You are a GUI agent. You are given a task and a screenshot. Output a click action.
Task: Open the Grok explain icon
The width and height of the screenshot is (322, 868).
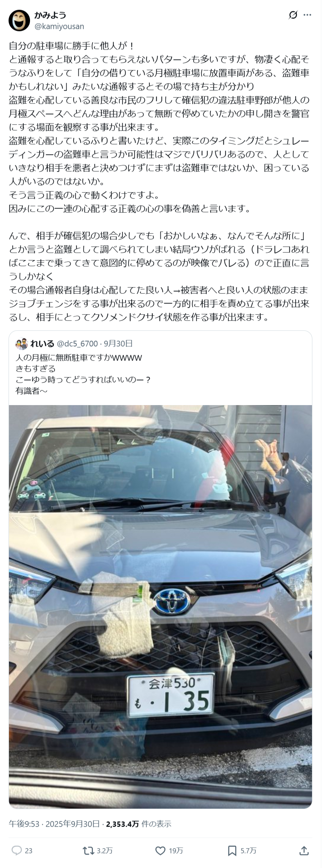tap(293, 15)
